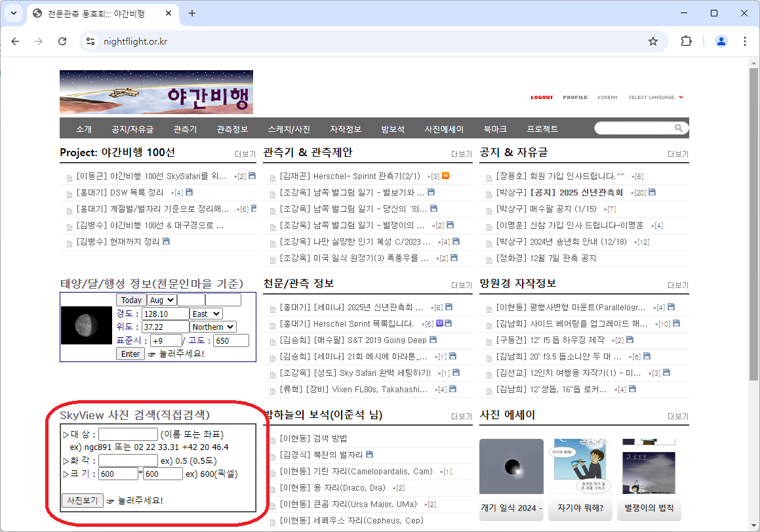This screenshot has height=532, width=760.
Task: Open the 프로젝트 menu
Action: click(542, 129)
